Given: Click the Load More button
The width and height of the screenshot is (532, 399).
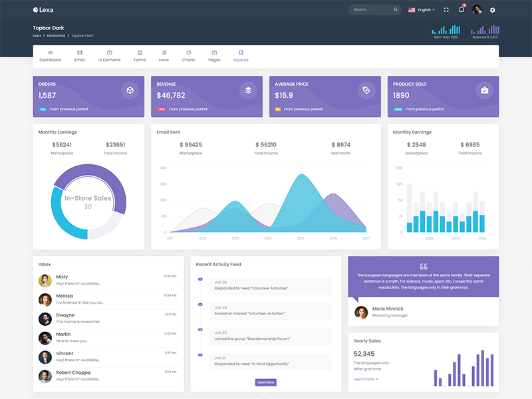Looking at the screenshot, I should 265,382.
